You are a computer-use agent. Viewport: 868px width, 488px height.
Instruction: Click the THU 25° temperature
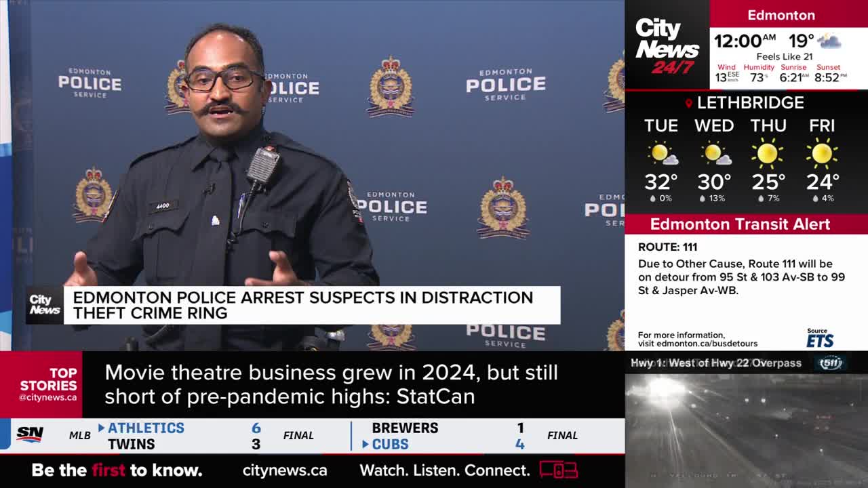click(x=768, y=182)
